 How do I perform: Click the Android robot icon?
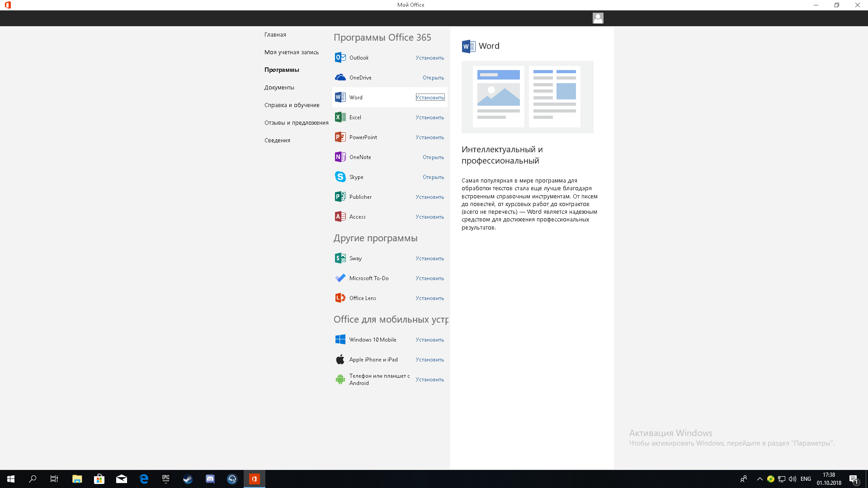click(340, 380)
